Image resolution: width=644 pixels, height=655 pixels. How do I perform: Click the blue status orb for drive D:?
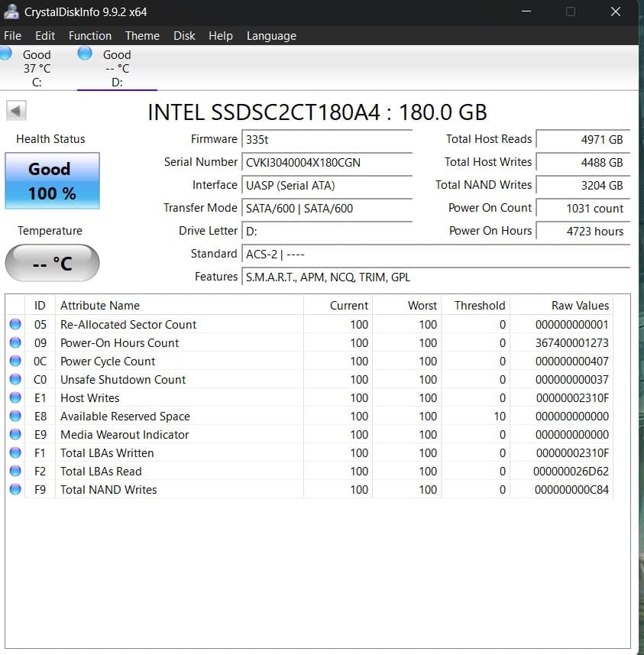pyautogui.click(x=85, y=54)
